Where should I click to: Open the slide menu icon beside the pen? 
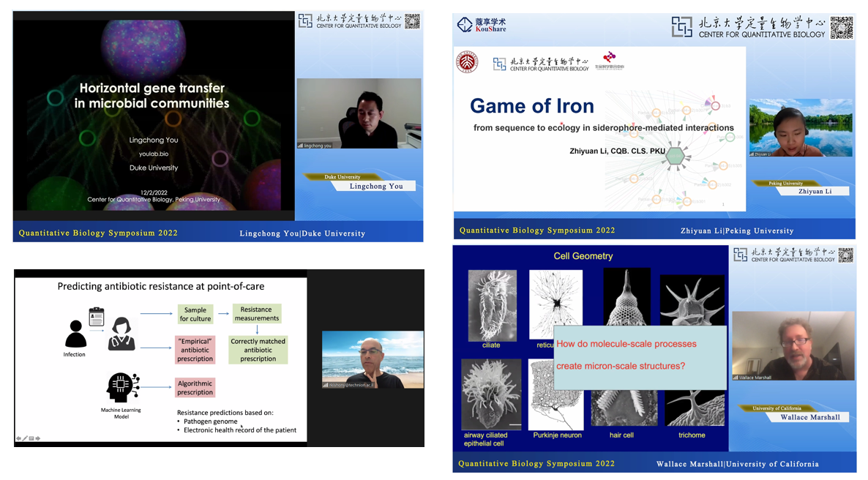[31, 438]
